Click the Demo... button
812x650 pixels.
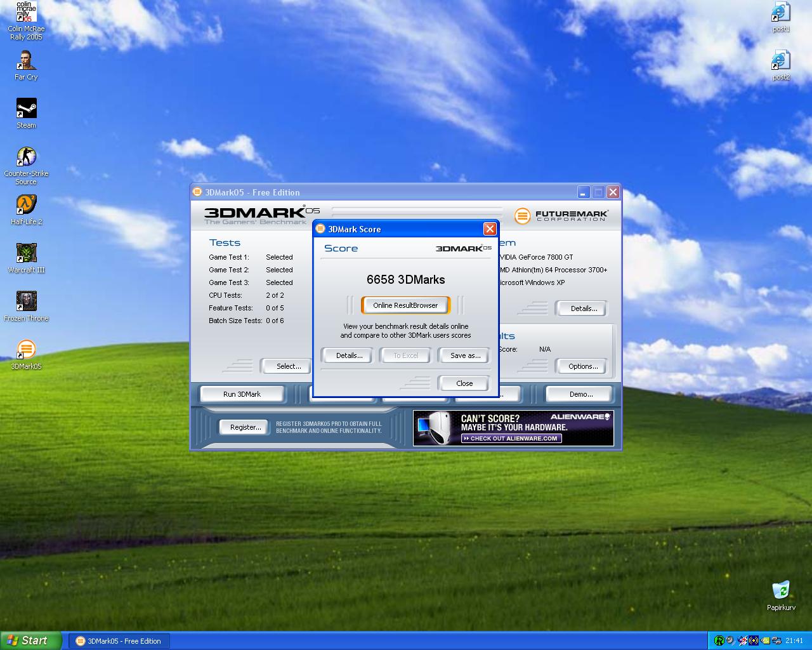click(x=580, y=394)
